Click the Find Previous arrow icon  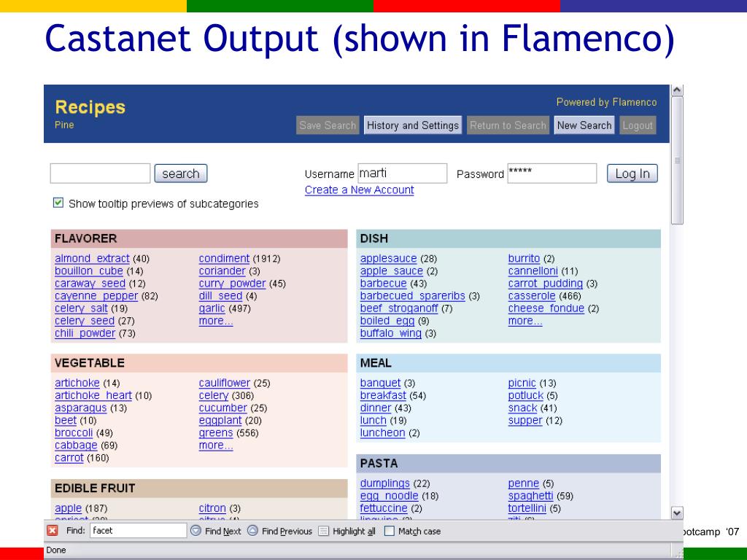point(253,531)
